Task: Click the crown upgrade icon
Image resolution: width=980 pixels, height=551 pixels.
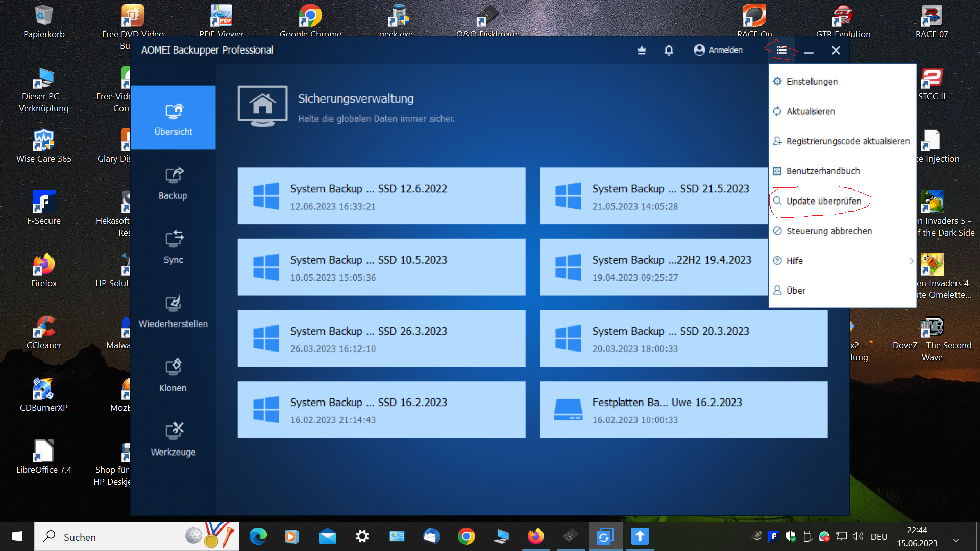Action: tap(642, 50)
